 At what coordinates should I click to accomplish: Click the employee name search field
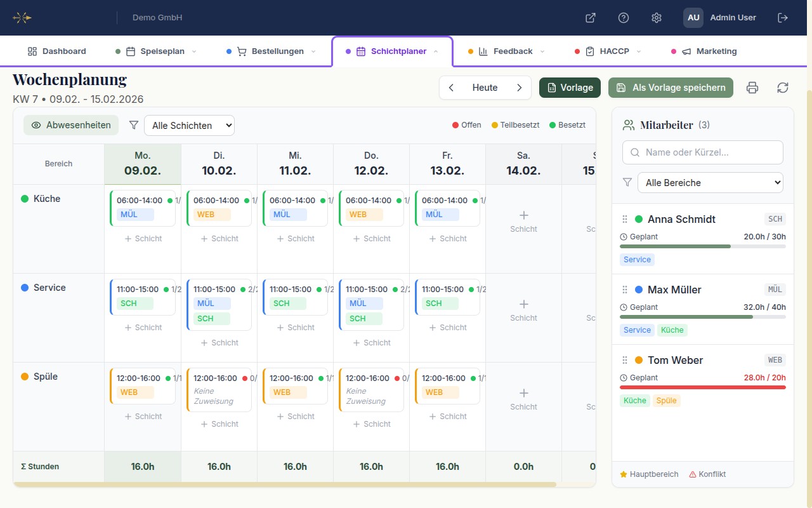click(702, 152)
